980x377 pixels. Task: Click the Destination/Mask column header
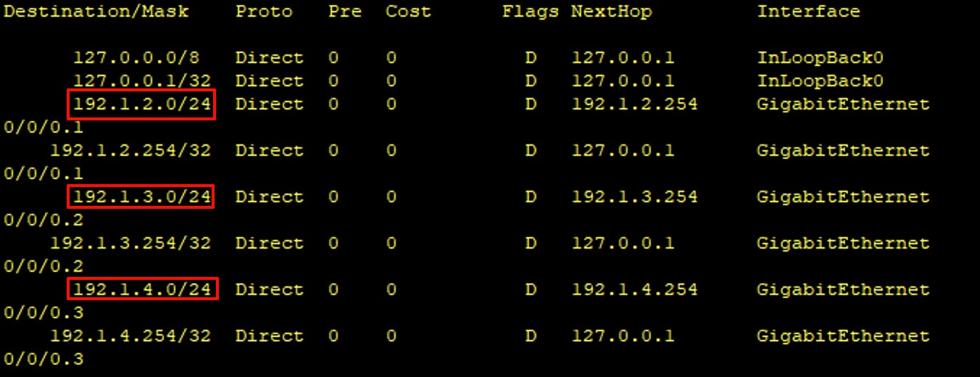[96, 12]
